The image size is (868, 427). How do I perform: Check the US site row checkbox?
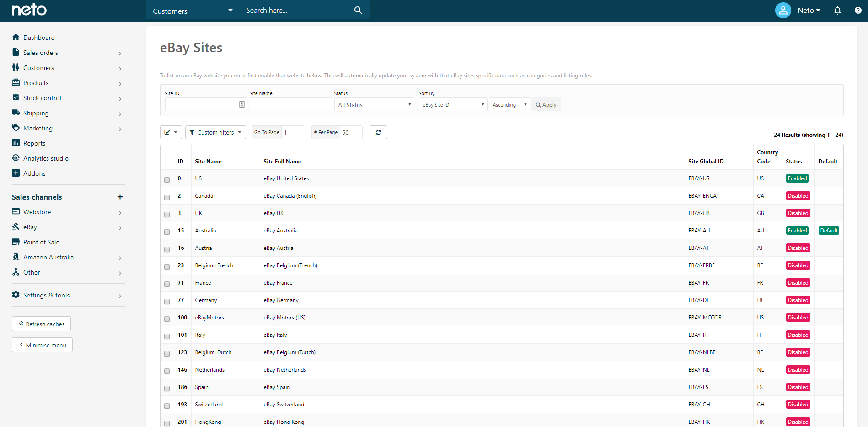click(167, 180)
